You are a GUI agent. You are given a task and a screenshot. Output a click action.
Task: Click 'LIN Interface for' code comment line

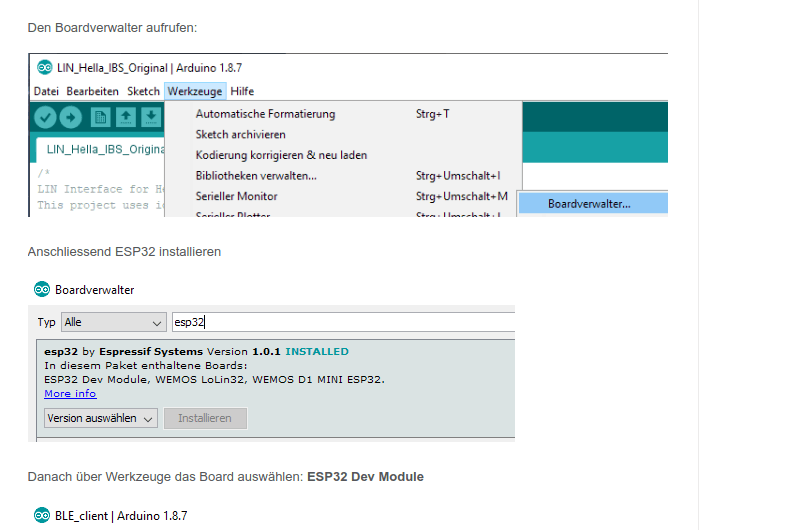tap(101, 189)
